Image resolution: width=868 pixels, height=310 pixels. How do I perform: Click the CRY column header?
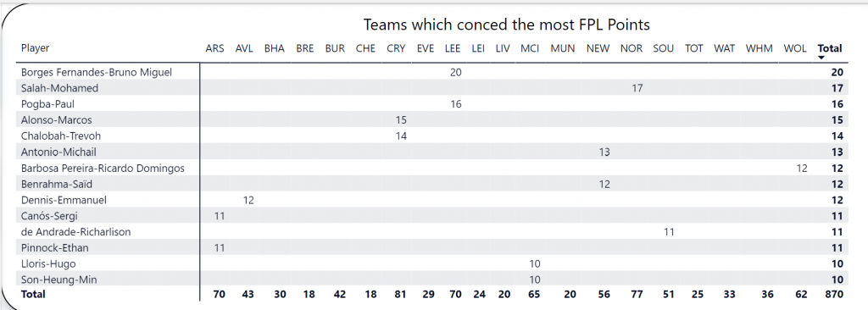[x=397, y=48]
